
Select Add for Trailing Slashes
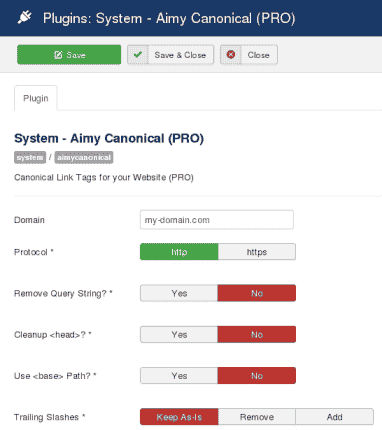pyautogui.click(x=334, y=417)
